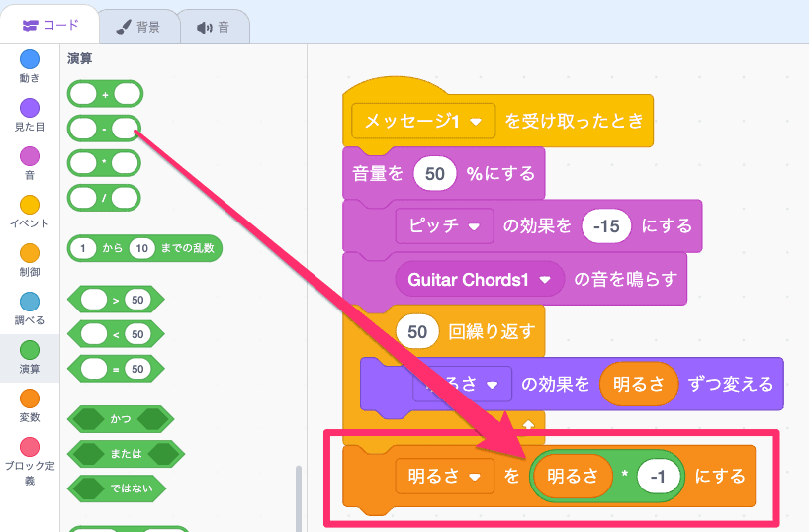Click the 10 field in random block

click(141, 248)
